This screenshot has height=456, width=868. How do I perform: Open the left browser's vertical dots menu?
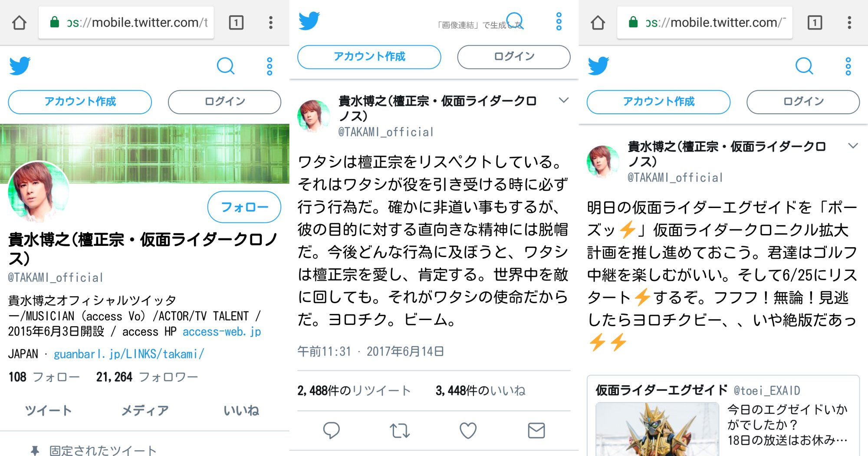[x=270, y=22]
